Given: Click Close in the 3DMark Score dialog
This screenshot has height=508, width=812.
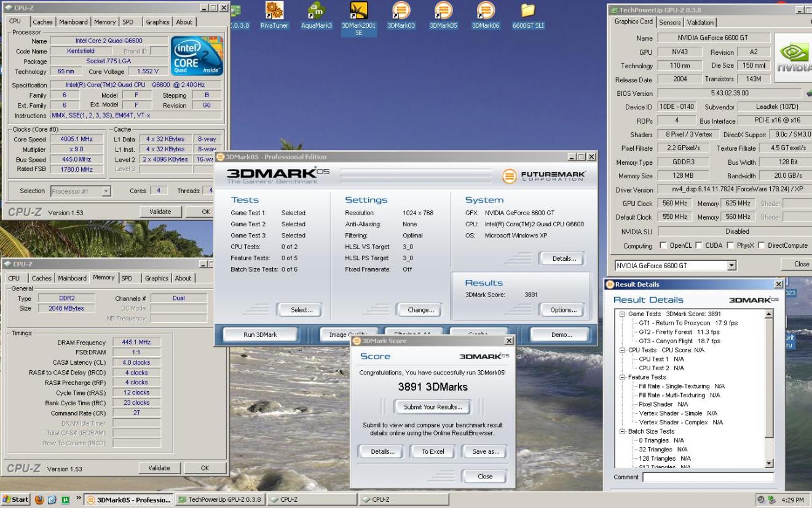Looking at the screenshot, I should (485, 476).
